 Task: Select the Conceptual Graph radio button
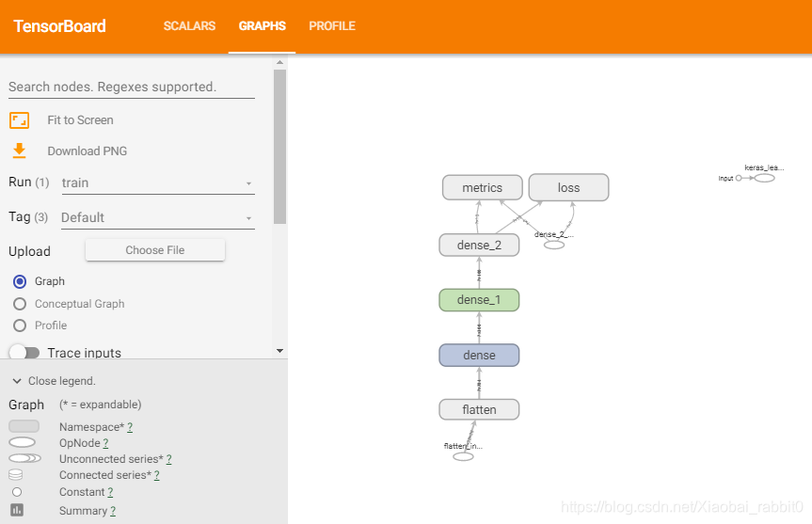click(x=20, y=304)
